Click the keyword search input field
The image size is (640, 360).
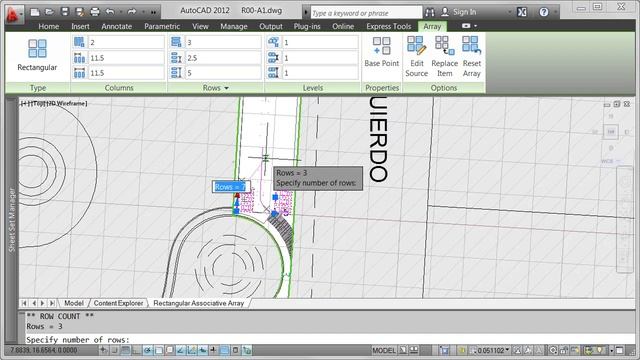coord(366,13)
